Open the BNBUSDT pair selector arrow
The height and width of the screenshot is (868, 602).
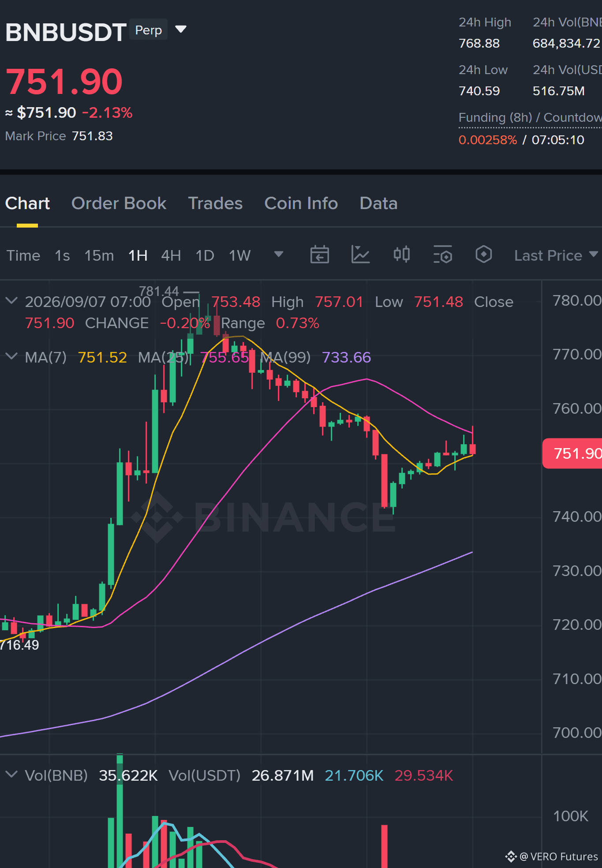coord(181,29)
